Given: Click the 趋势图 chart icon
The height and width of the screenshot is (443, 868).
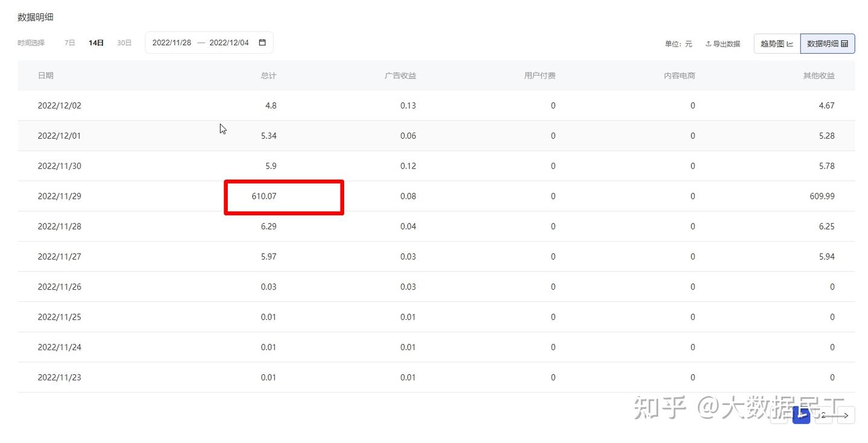Looking at the screenshot, I should click(x=790, y=44).
